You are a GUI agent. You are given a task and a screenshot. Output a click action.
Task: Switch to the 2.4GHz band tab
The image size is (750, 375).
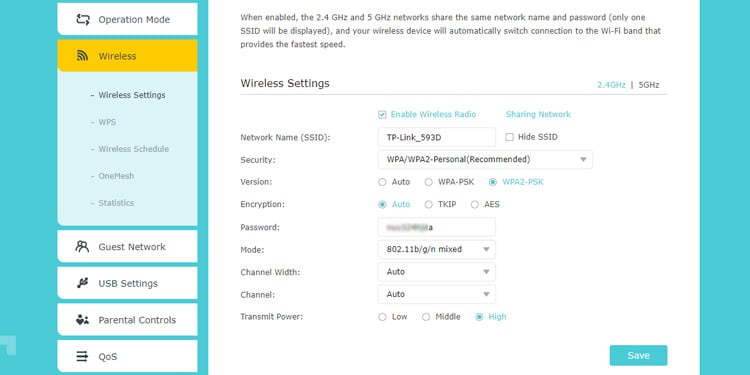tap(611, 85)
